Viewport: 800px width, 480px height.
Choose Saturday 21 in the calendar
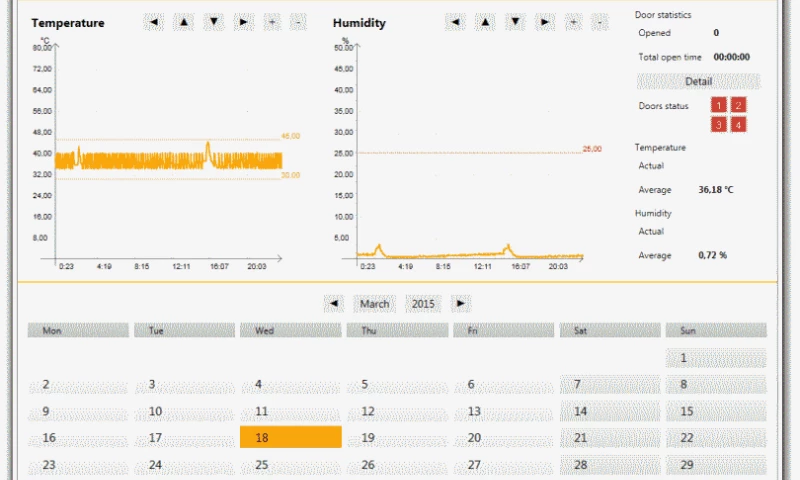[609, 437]
